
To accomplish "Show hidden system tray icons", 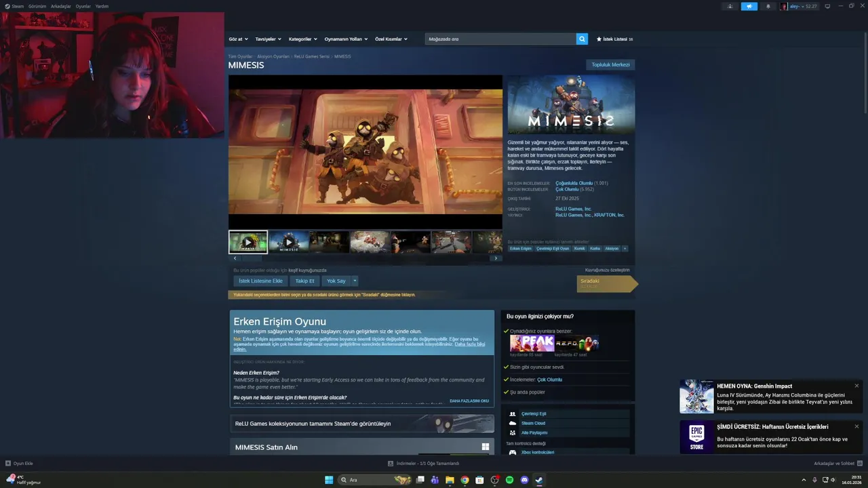I will (x=804, y=480).
